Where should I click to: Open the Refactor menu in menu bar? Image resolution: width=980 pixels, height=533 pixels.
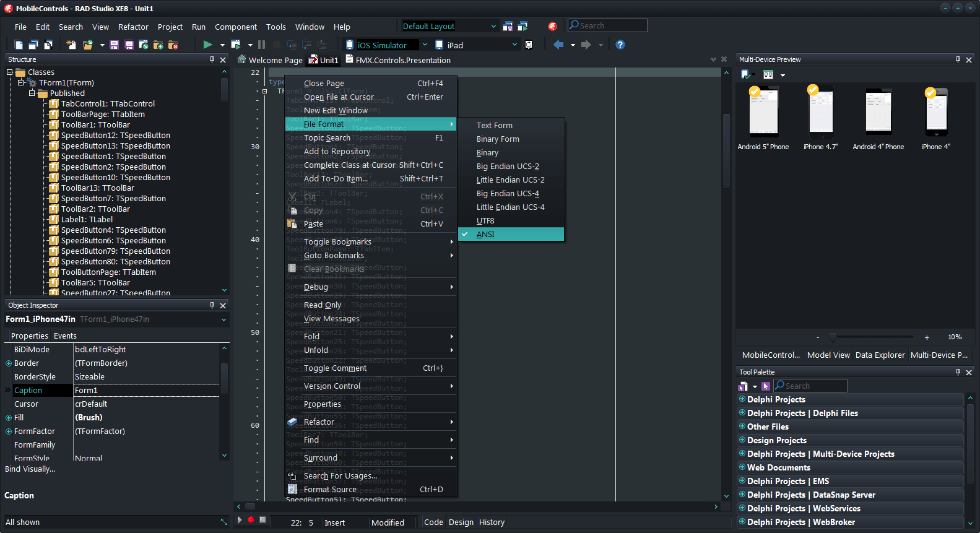click(133, 27)
